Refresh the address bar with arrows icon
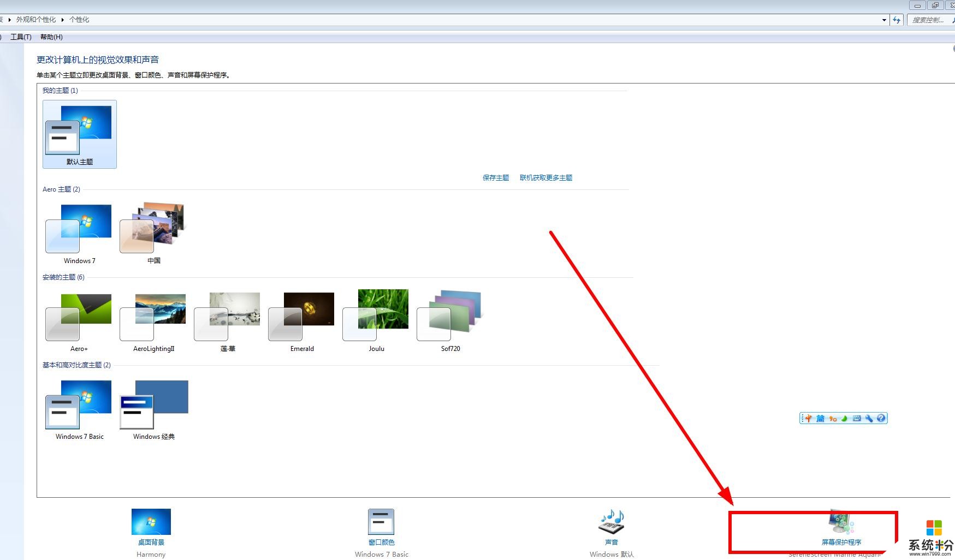The width and height of the screenshot is (955, 560). pos(897,20)
